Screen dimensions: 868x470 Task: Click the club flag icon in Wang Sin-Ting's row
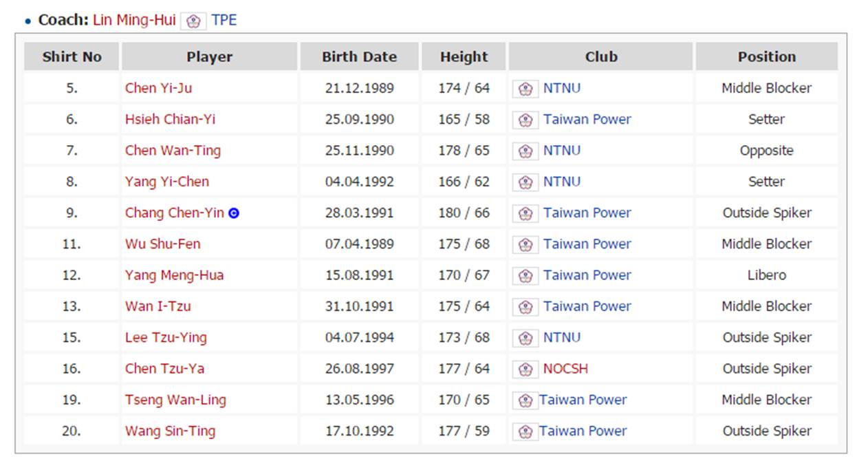click(525, 431)
